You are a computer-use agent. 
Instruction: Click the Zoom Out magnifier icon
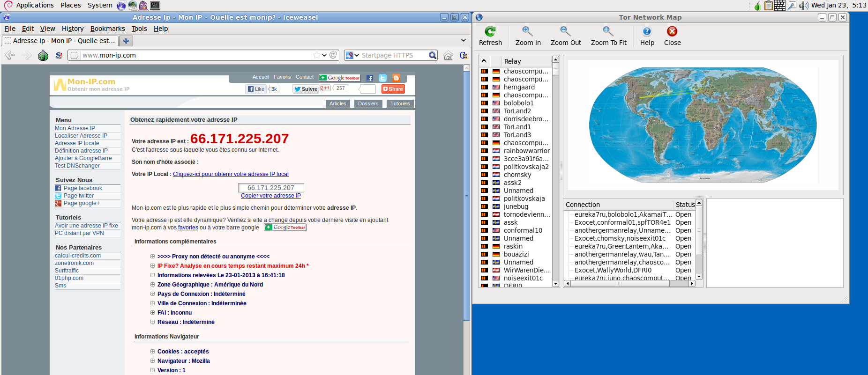566,31
